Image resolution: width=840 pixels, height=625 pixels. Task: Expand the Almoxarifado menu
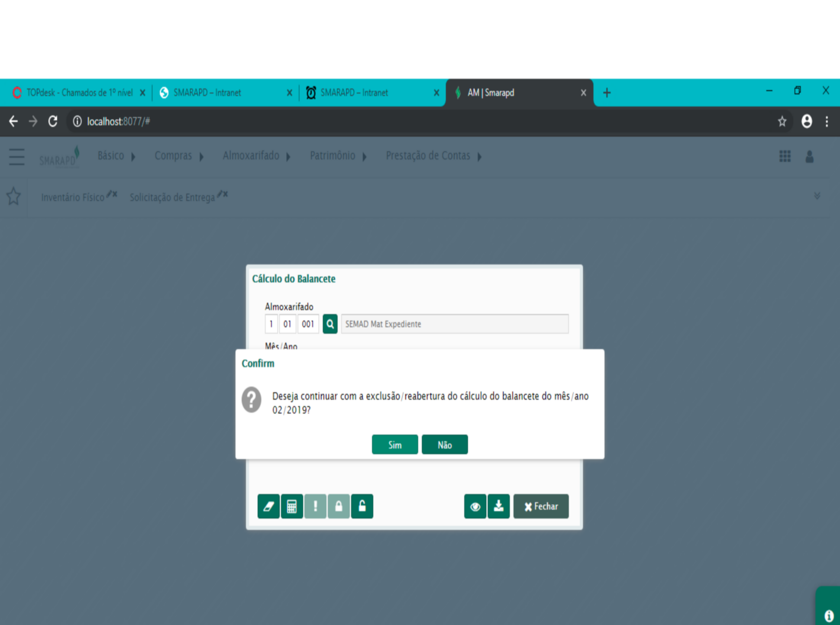click(256, 156)
